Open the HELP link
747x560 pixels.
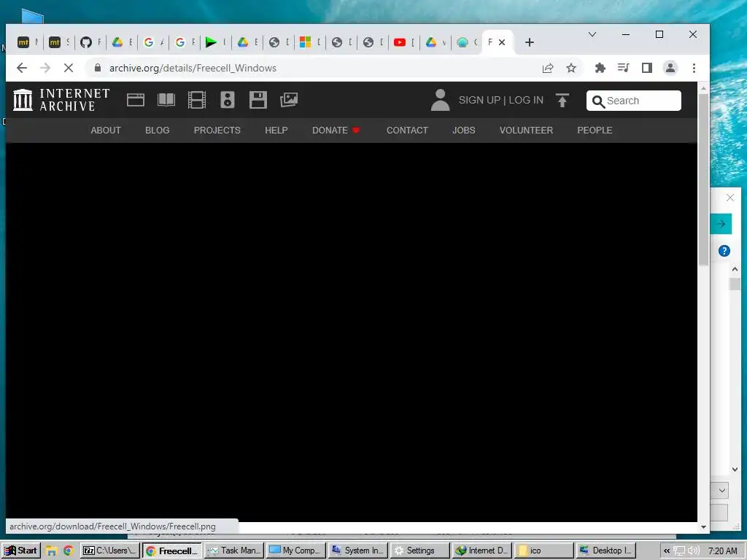pyautogui.click(x=276, y=130)
